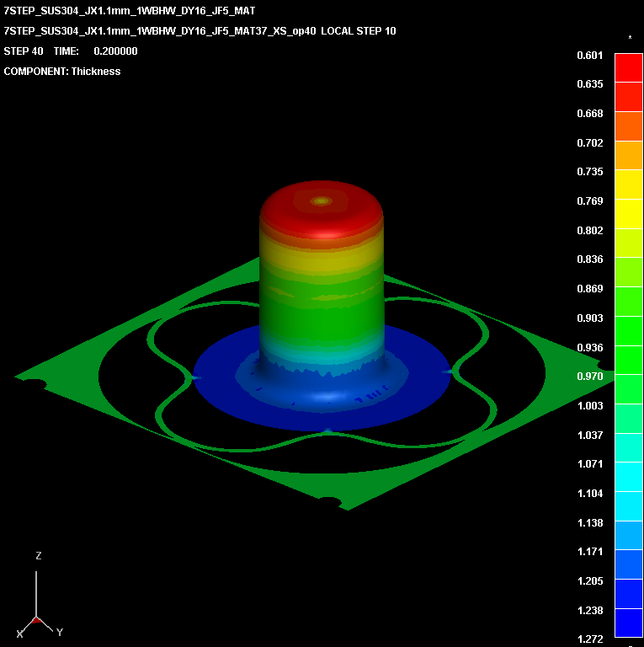Click legend value 0.936

coord(589,347)
